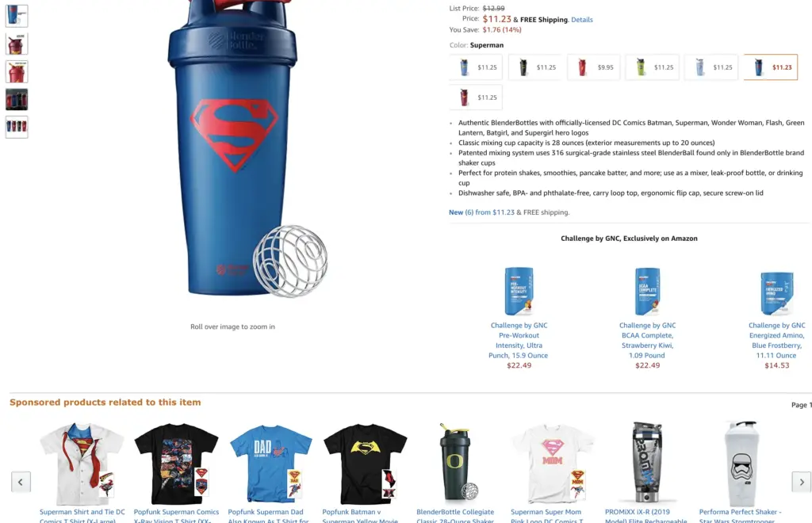The image size is (812, 523).
Task: Pick the dark red bottle color in second row
Action: click(x=476, y=97)
